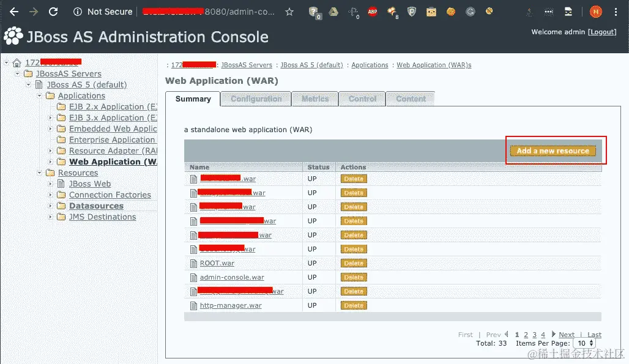The height and width of the screenshot is (364, 629).
Task: Click the document icon beside JBoss Web
Action: (61, 184)
